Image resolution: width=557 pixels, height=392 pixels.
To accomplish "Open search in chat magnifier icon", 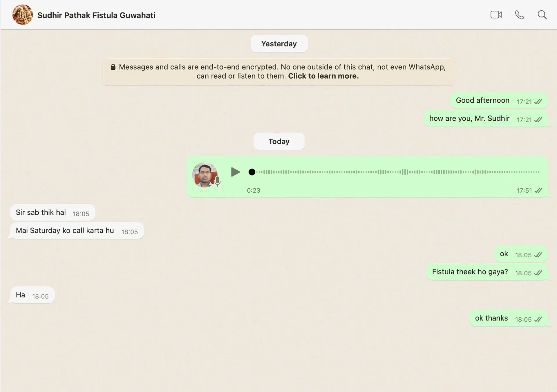I will pos(542,15).
